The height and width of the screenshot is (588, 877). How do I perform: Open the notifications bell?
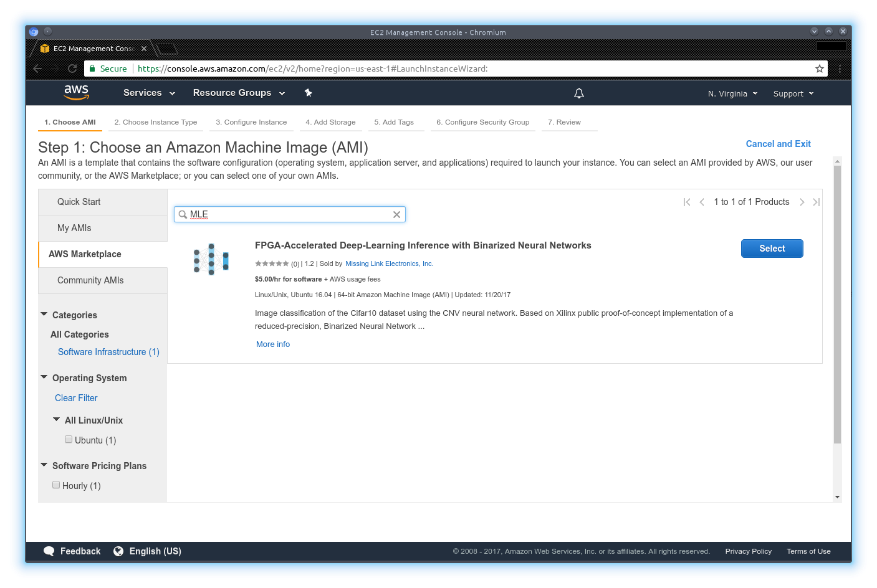[578, 93]
